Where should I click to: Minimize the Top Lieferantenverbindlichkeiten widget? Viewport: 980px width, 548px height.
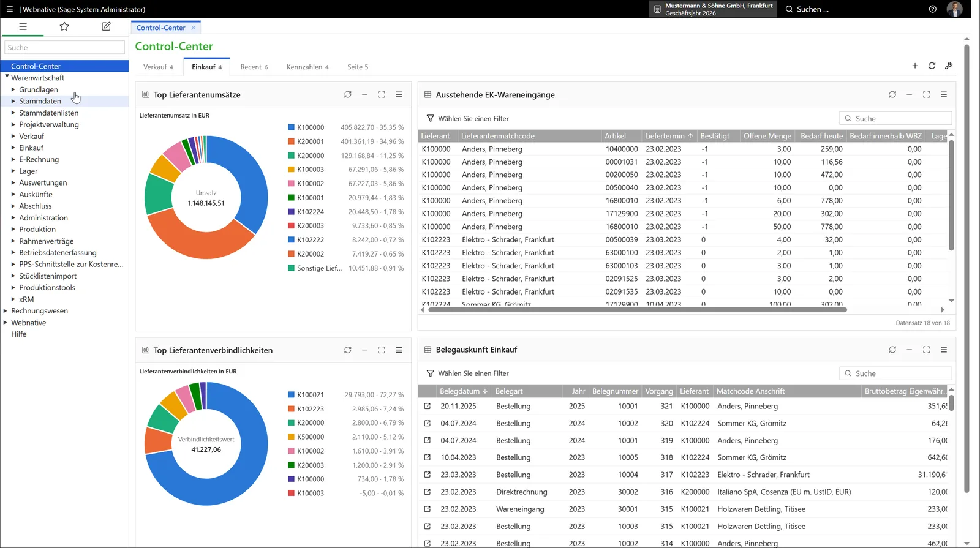tap(364, 350)
